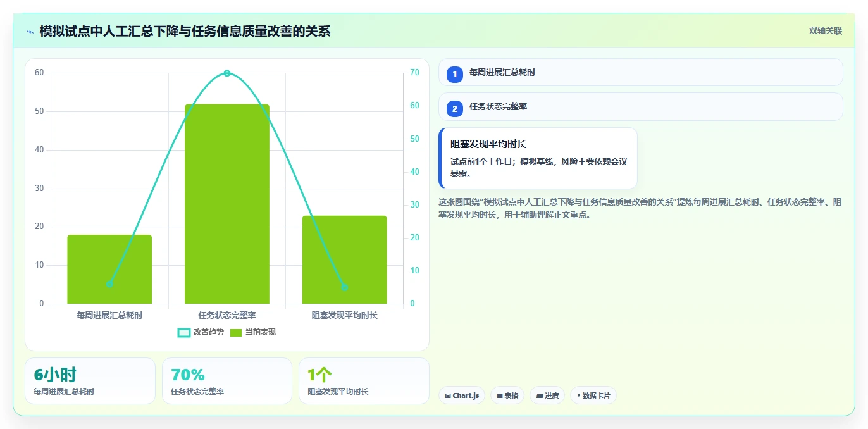Click the x-axis label 每周进展汇总耗时
The width and height of the screenshot is (868, 429).
pos(109,315)
